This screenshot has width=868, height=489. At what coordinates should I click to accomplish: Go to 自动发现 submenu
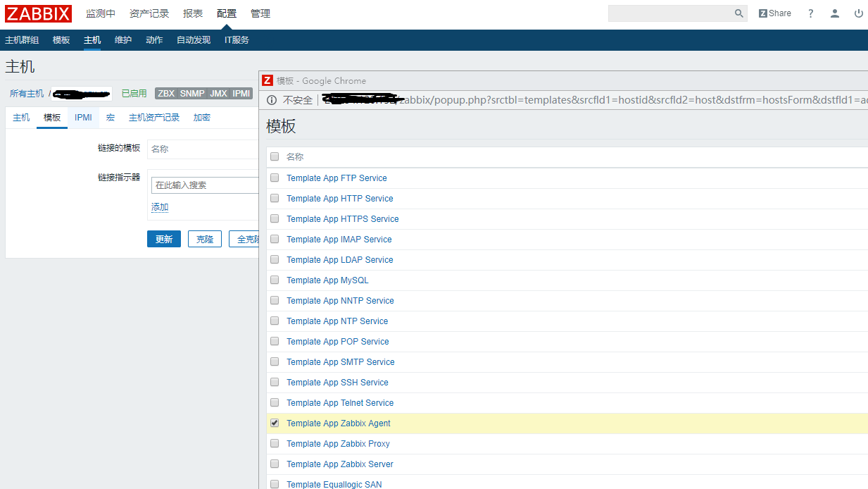tap(194, 40)
